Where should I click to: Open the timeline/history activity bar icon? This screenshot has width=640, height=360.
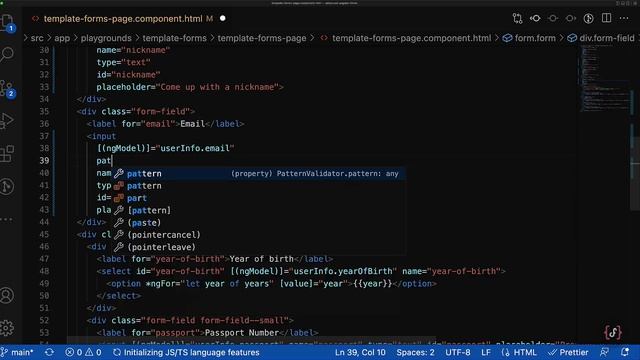pyautogui.click(x=7, y=187)
